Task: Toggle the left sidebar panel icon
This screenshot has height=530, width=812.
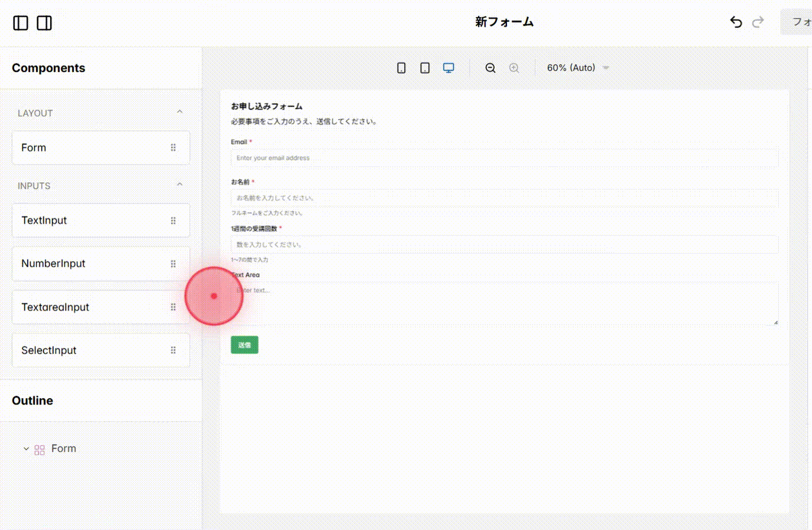Action: (20, 23)
